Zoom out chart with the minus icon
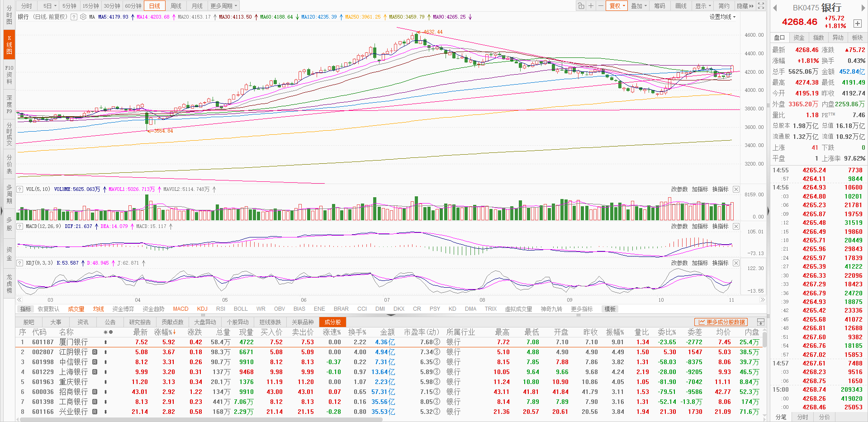 point(600,6)
